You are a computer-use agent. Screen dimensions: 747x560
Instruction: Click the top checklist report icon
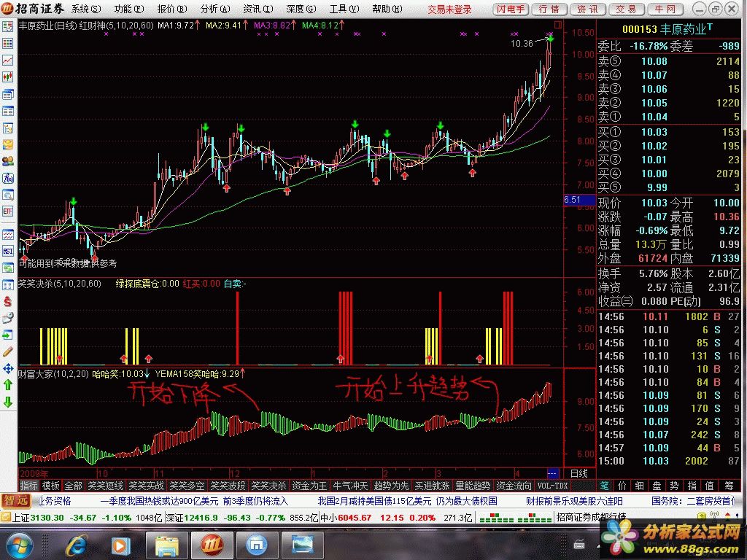[x=7, y=27]
